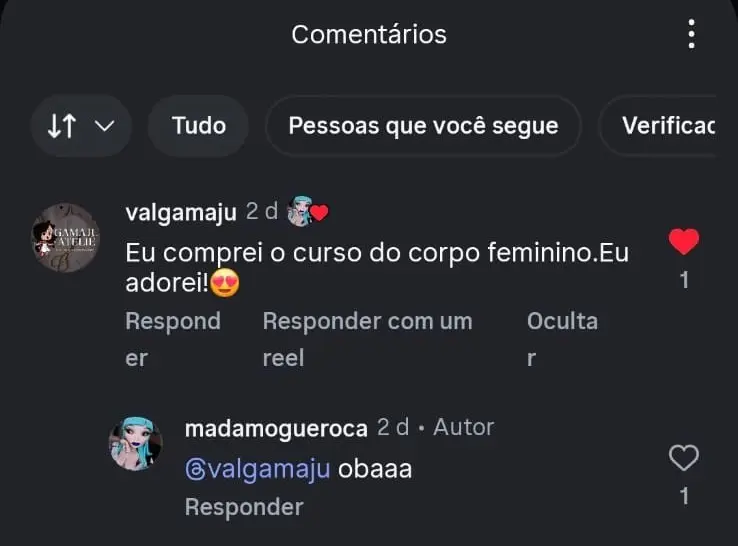This screenshot has height=546, width=738.
Task: Expand the sort order chevron
Action: [104, 126]
